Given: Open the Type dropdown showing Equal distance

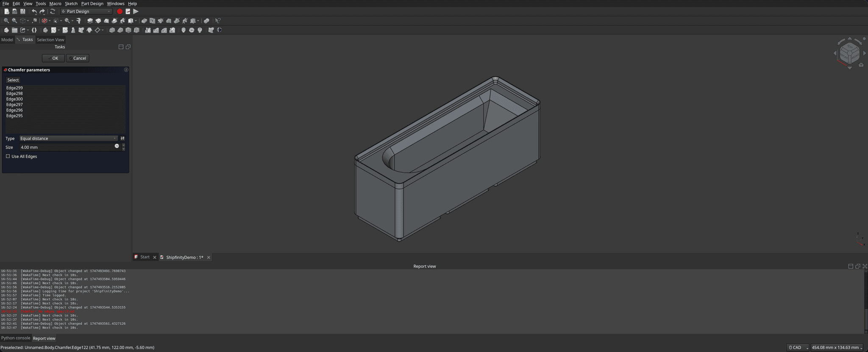Looking at the screenshot, I should [x=68, y=138].
